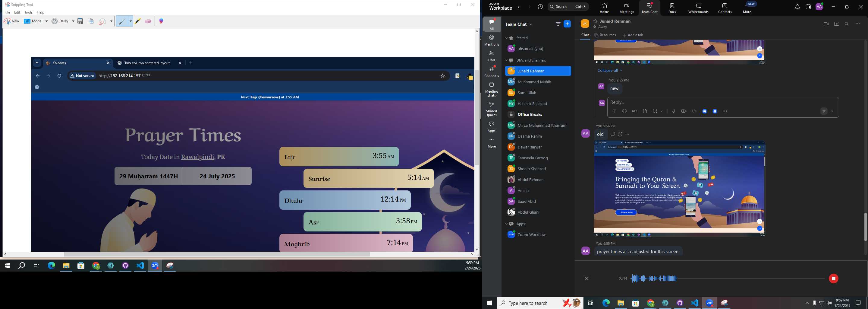This screenshot has width=868, height=309.
Task: Select the Eraser tool in Snipping Tool
Action: click(148, 21)
